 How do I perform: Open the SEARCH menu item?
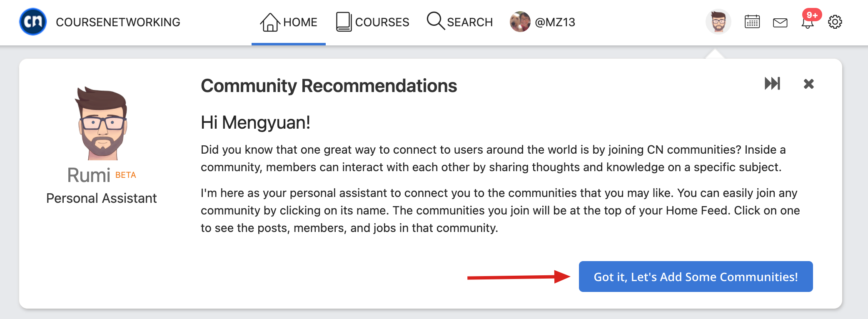pos(460,22)
